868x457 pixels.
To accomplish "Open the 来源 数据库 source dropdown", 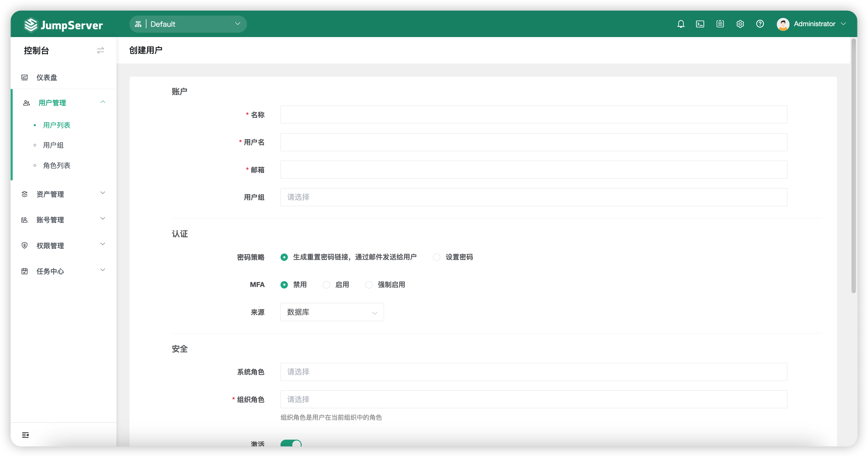I will click(332, 312).
